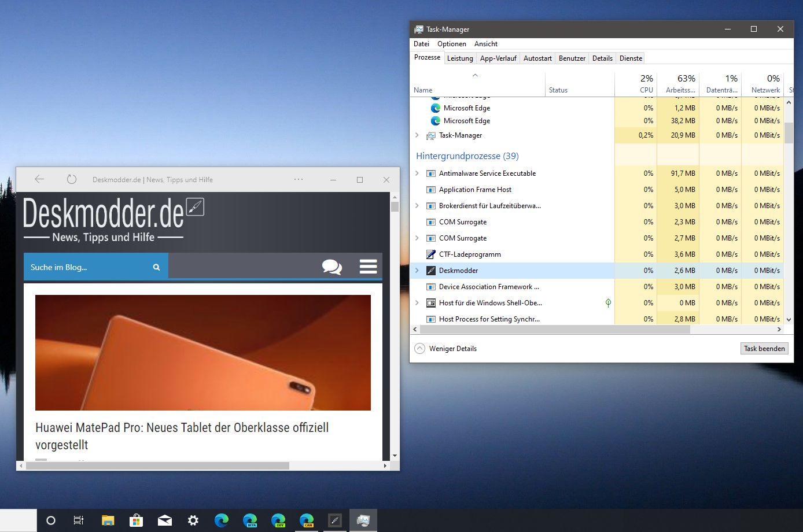Expand the COM Surrogate 2,7 MB row
Screen dimensions: 803x532
417,238
